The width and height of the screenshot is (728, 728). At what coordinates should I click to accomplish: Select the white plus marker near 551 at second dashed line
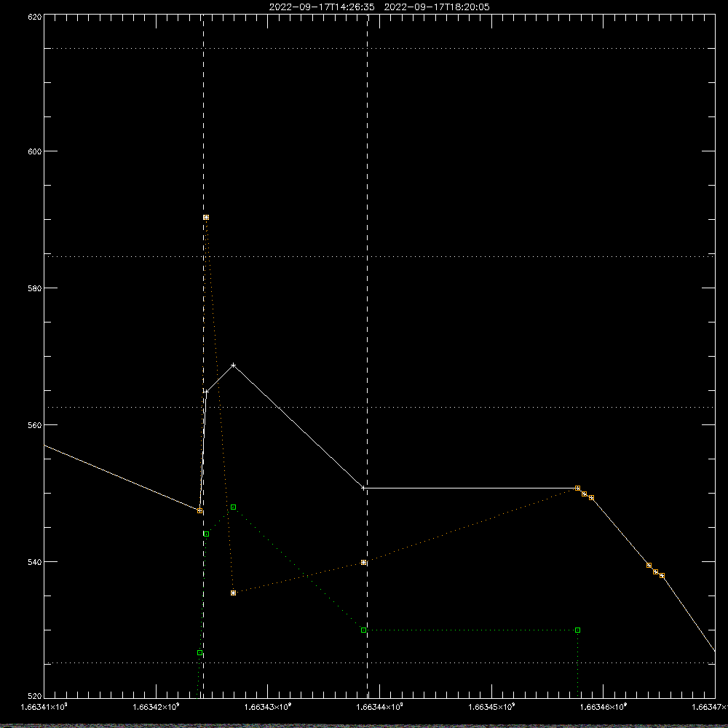click(364, 488)
